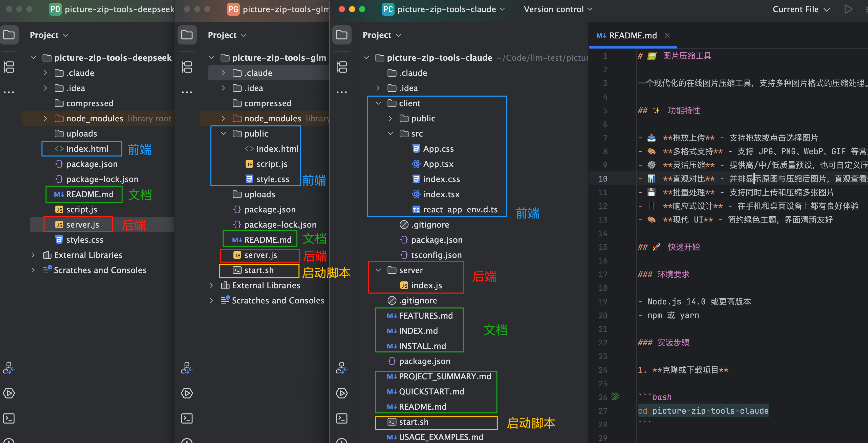Screen dimensions: 868x443
Task: Open Version Control tool in deepseek window
Action: pos(9,368)
